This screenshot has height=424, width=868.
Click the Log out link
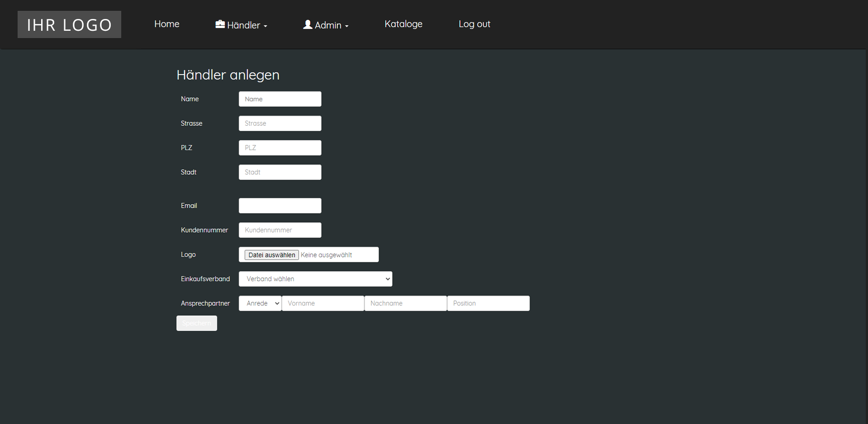click(x=474, y=24)
